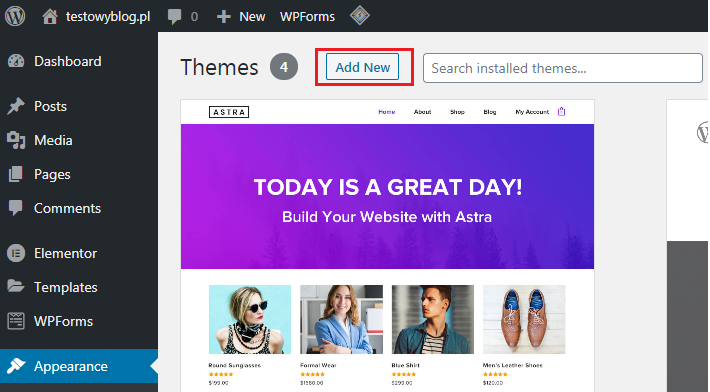710x392 pixels.
Task: Click Shop in Astra preview navigation
Action: point(457,112)
